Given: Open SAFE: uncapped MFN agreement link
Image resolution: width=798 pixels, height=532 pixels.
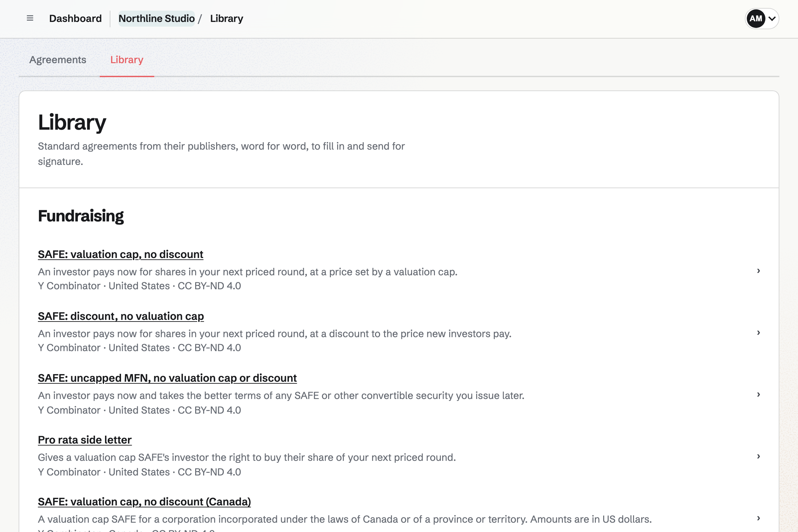Looking at the screenshot, I should pyautogui.click(x=167, y=378).
